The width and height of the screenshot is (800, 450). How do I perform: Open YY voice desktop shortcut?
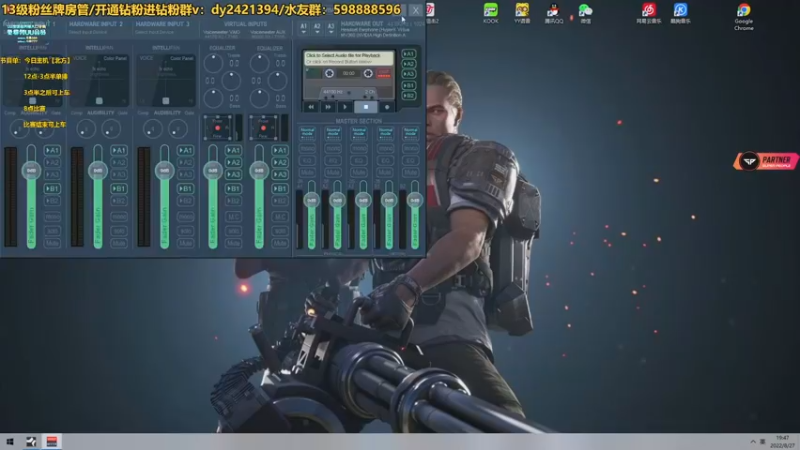point(522,13)
